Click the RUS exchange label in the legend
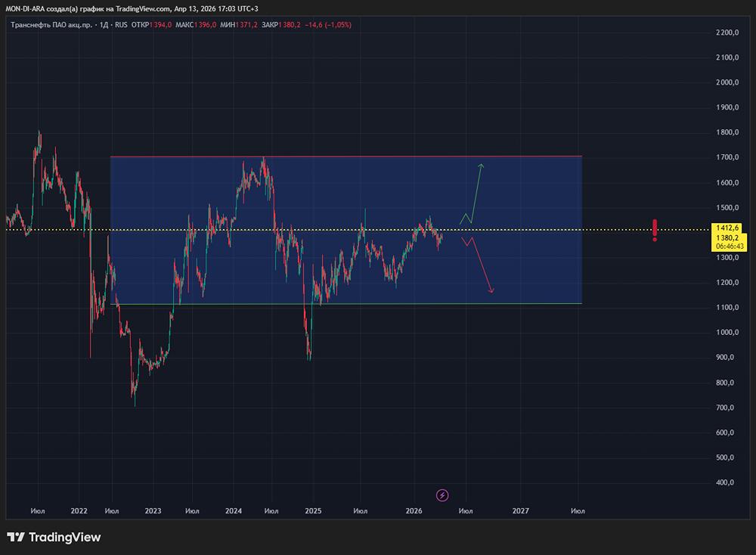This screenshot has height=555, width=756. (121, 25)
